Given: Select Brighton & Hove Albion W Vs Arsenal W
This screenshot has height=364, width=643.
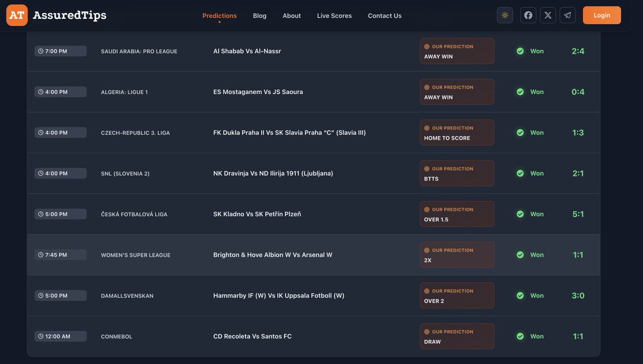Looking at the screenshot, I should tap(273, 255).
